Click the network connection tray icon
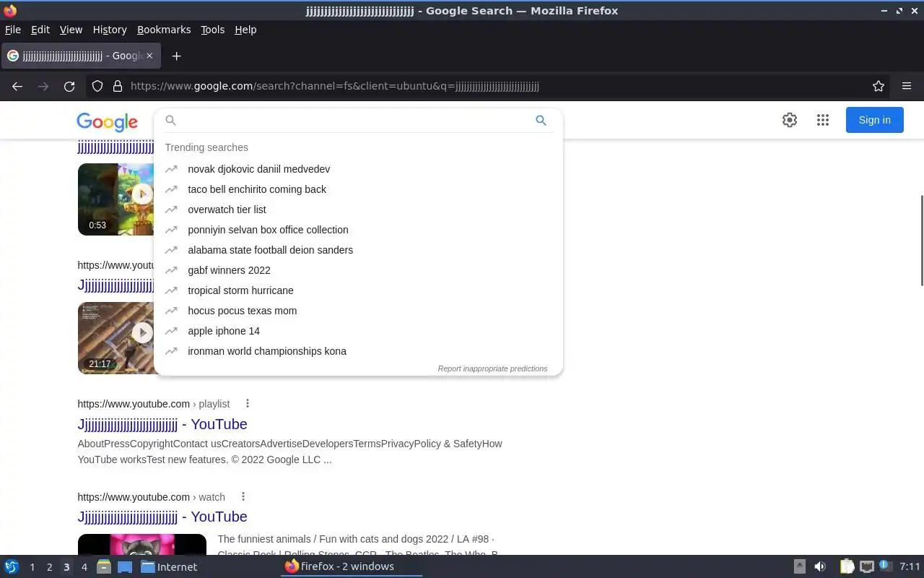 [867, 566]
